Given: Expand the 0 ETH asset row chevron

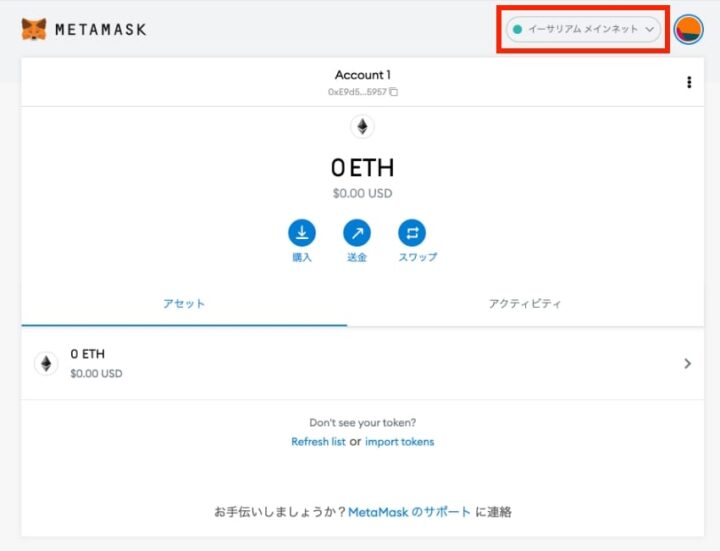Looking at the screenshot, I should coord(687,364).
